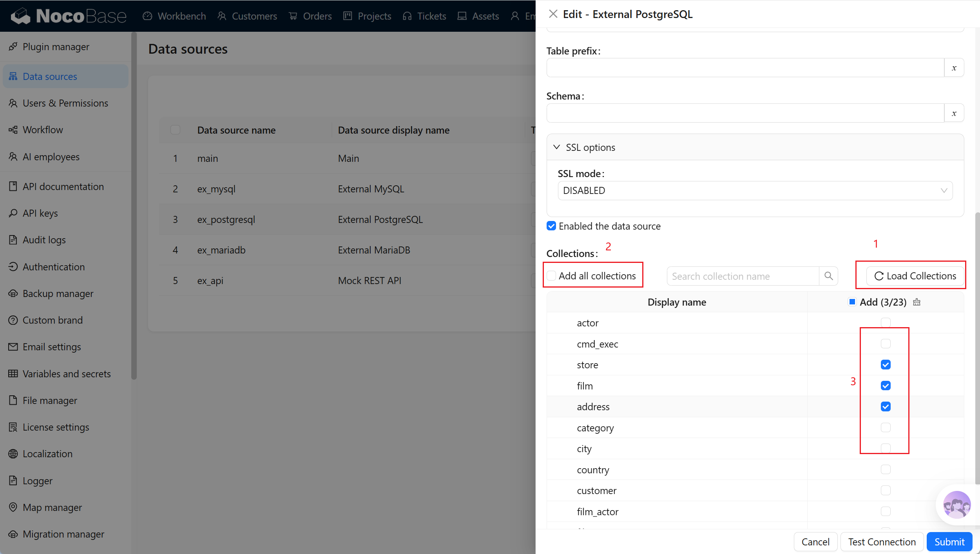Click the search magnifier icon for collections
This screenshot has height=554, width=980.
point(828,276)
